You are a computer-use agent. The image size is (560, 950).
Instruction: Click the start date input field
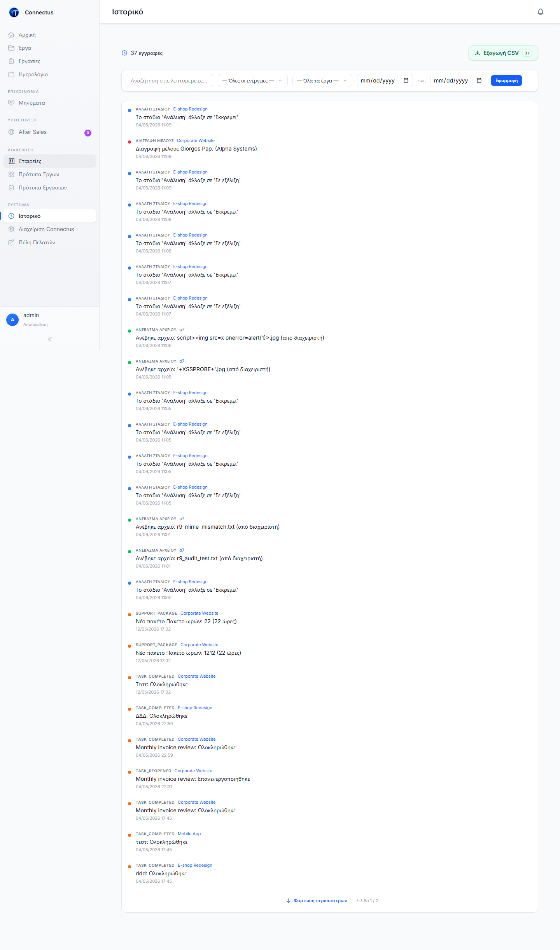[385, 81]
